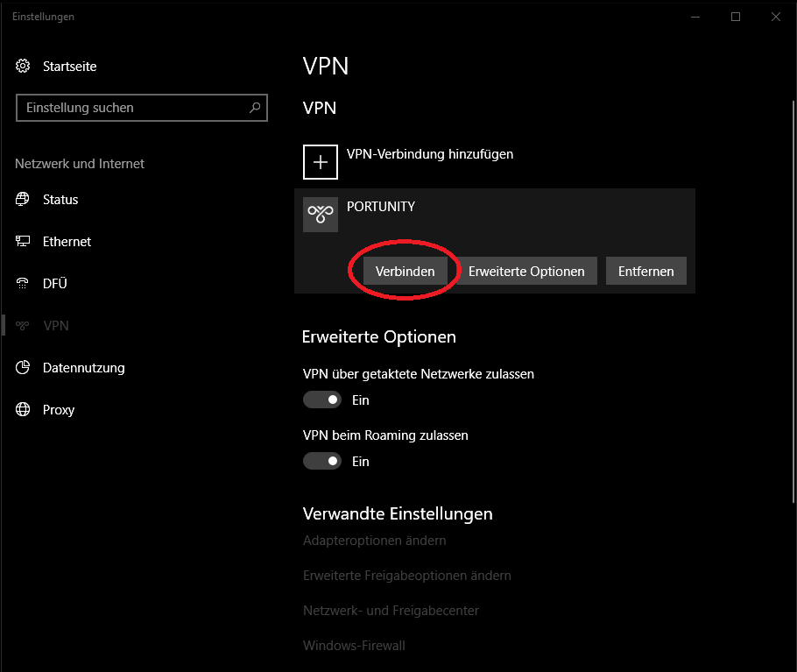Click the Einstellung suchen search field

[x=131, y=108]
